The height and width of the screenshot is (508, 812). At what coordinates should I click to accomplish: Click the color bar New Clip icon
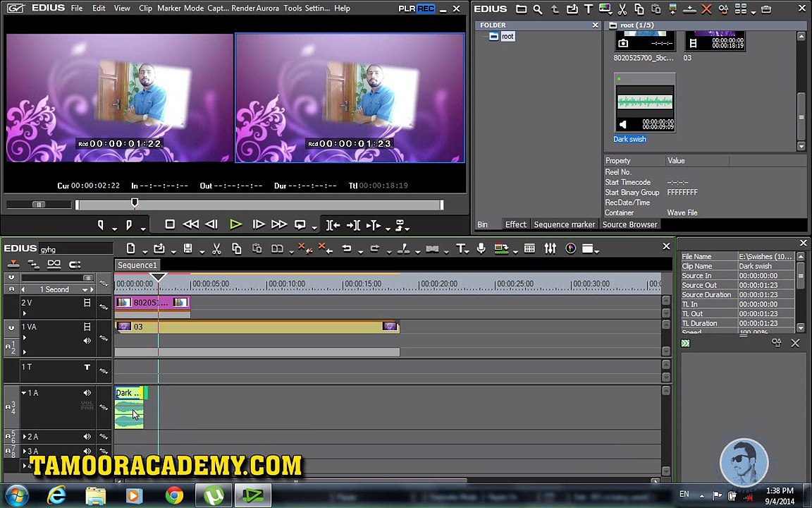(x=605, y=8)
